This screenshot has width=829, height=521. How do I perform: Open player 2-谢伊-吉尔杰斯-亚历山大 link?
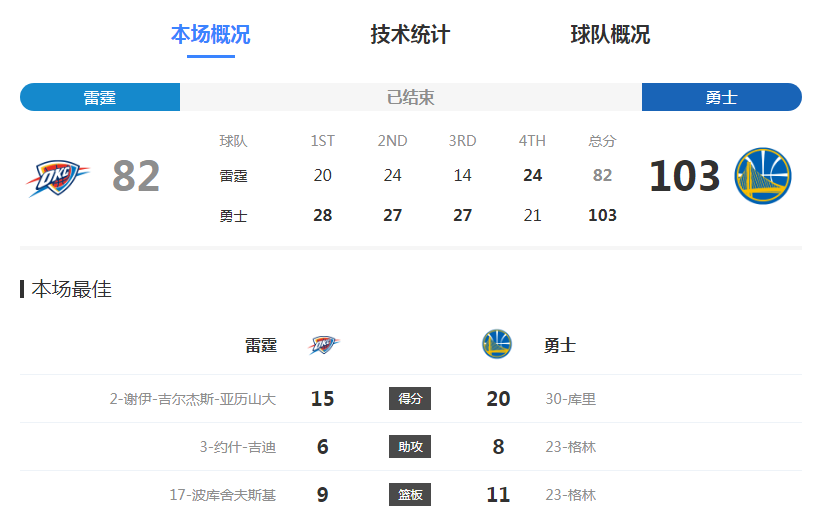[x=192, y=399]
